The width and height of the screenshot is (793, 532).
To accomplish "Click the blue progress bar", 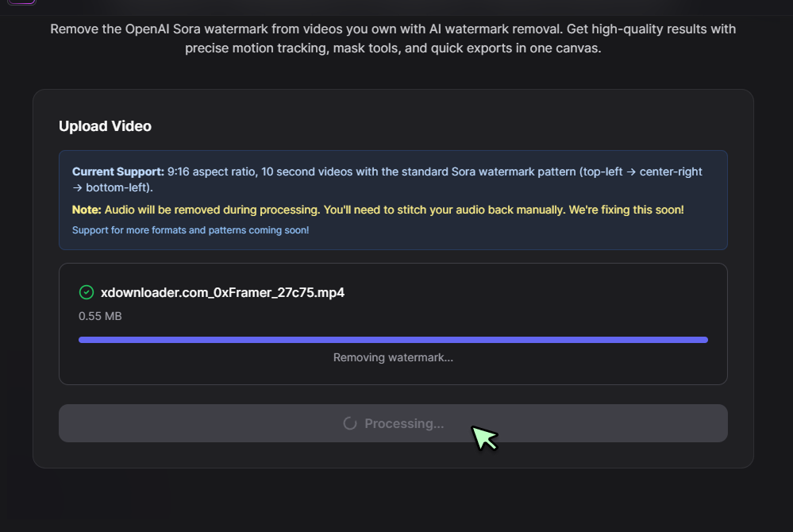I will coord(393,339).
